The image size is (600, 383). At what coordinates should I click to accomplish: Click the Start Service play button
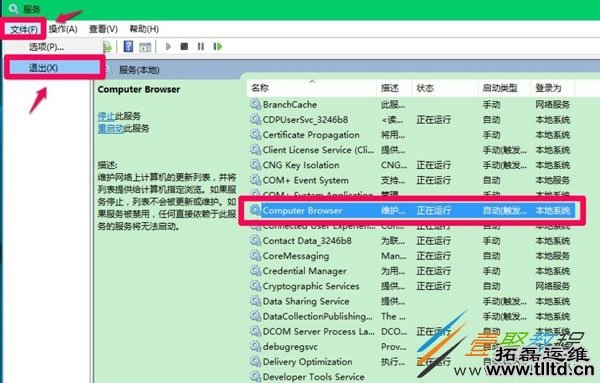[168, 47]
